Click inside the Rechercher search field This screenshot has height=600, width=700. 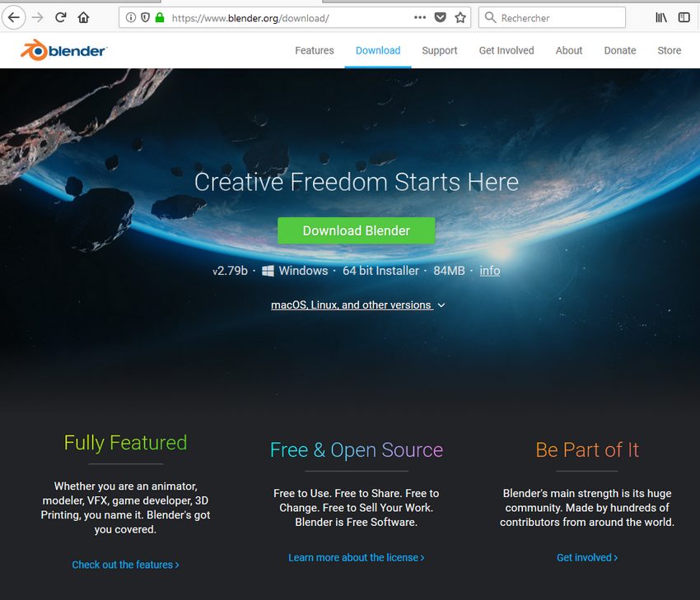click(553, 18)
